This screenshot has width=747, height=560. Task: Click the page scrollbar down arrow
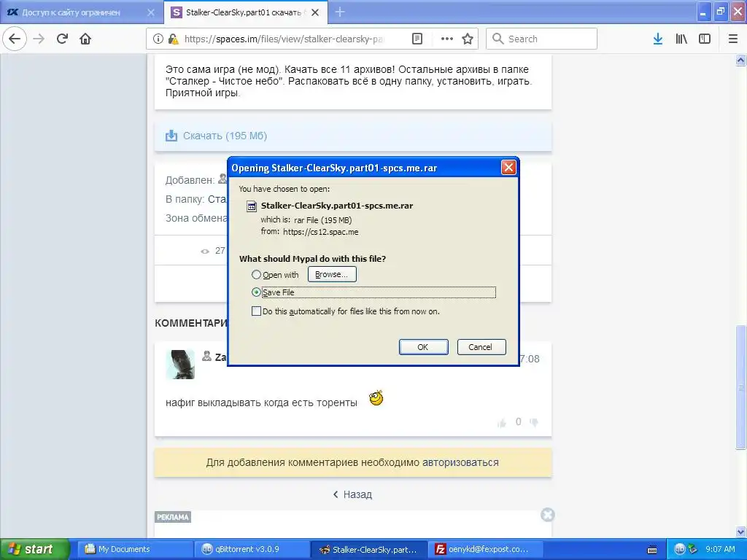point(740,532)
